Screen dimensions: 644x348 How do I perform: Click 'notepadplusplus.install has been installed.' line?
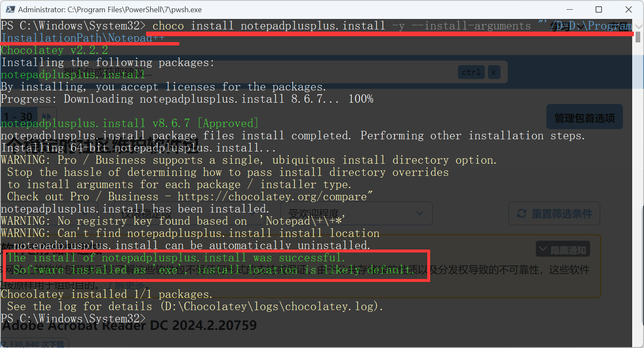pos(135,209)
